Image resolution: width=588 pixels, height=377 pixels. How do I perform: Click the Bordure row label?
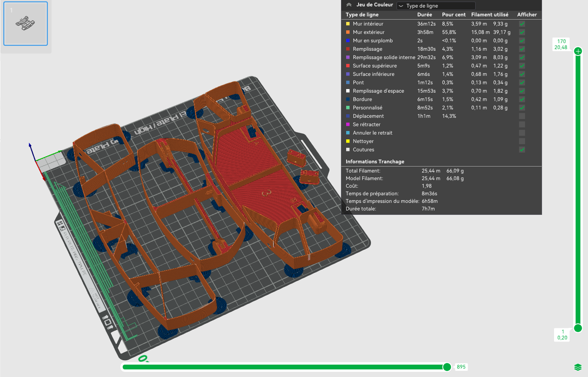(x=362, y=99)
